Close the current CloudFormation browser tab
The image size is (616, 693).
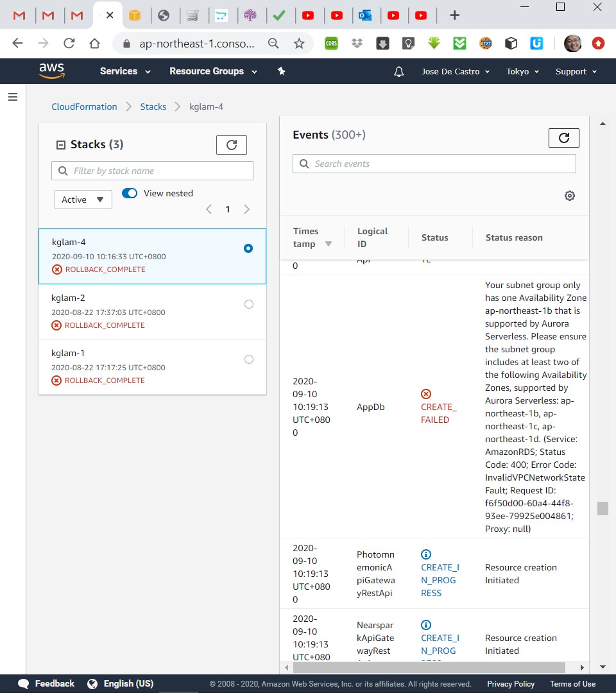tap(110, 15)
